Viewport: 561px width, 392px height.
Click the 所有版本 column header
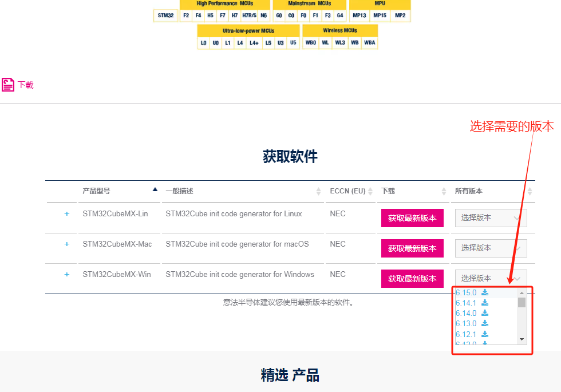tap(469, 191)
